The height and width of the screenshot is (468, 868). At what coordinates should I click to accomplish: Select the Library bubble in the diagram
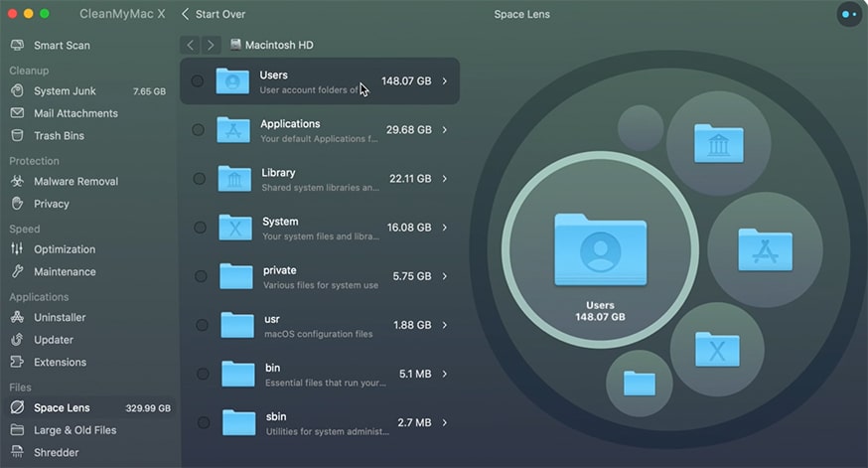click(719, 143)
